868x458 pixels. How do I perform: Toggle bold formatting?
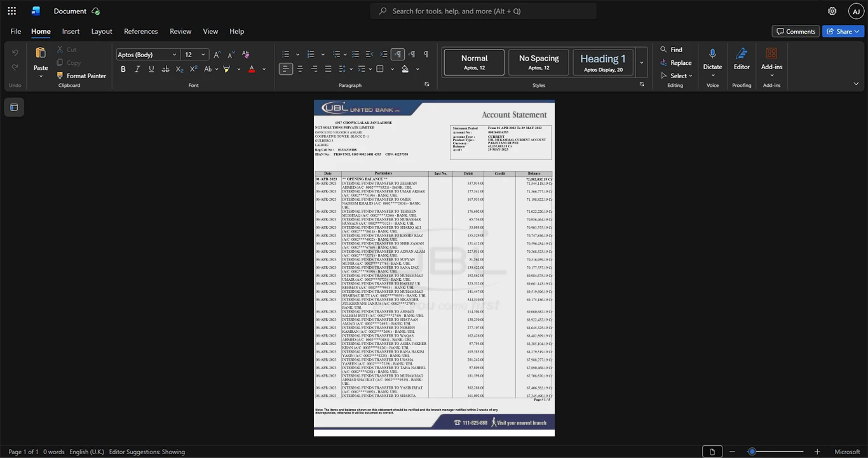click(123, 69)
